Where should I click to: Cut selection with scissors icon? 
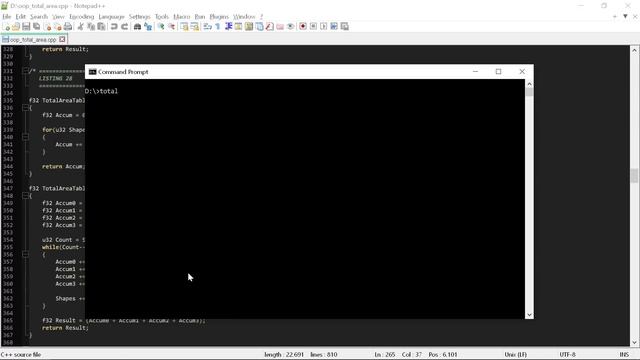80,27
